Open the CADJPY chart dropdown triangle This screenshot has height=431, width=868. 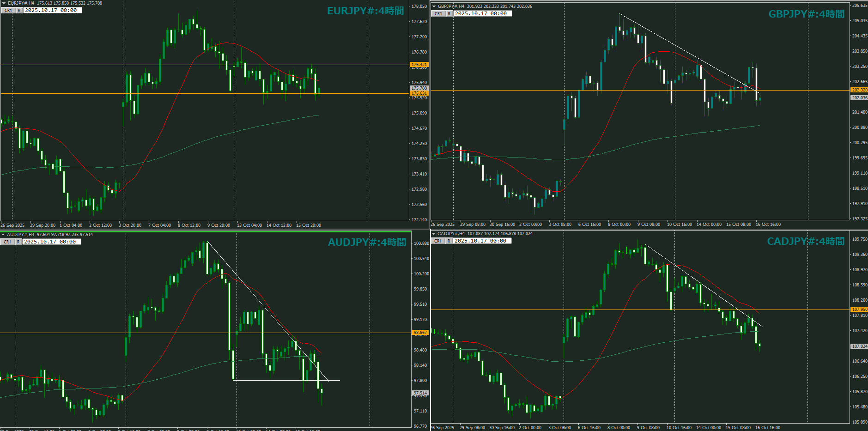coord(434,234)
